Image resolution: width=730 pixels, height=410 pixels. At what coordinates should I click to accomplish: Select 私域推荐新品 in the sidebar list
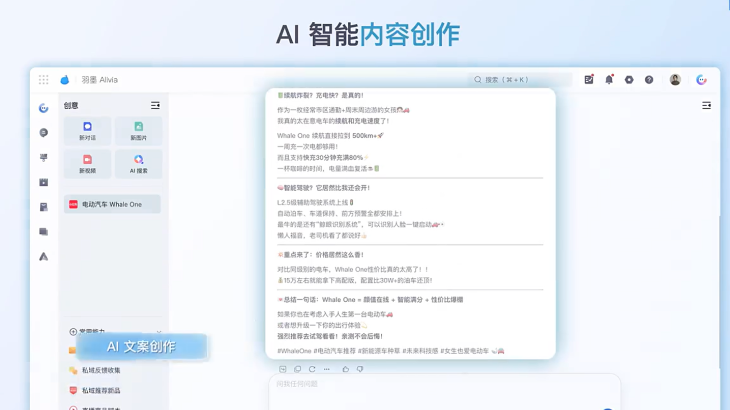coord(101,390)
